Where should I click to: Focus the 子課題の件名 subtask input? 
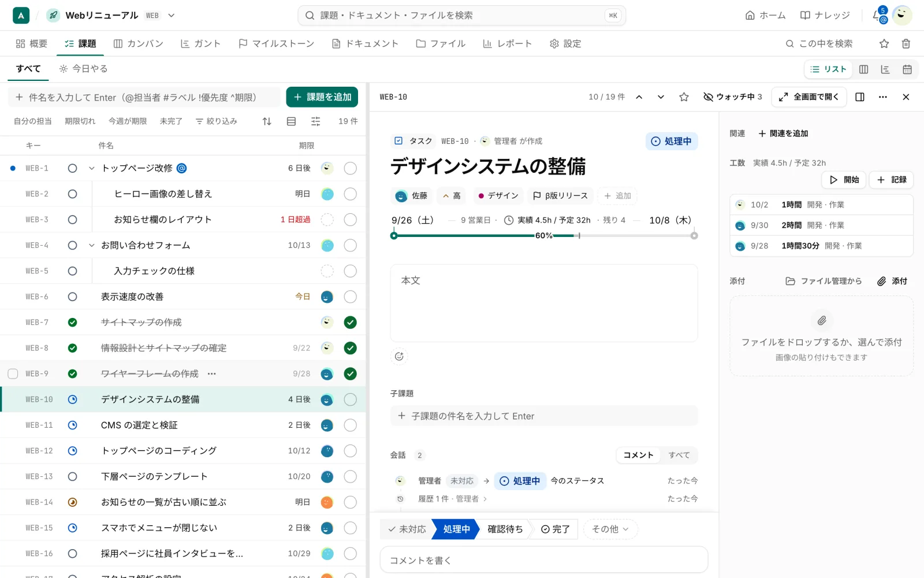click(x=544, y=416)
